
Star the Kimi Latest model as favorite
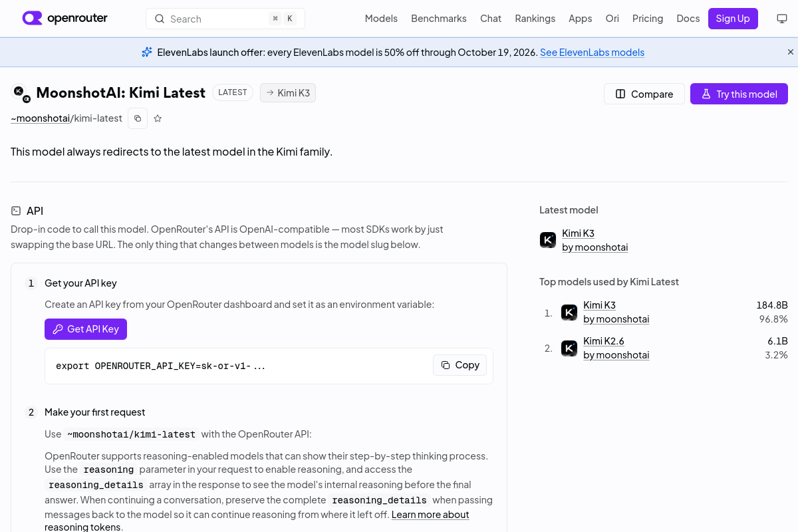click(x=158, y=118)
